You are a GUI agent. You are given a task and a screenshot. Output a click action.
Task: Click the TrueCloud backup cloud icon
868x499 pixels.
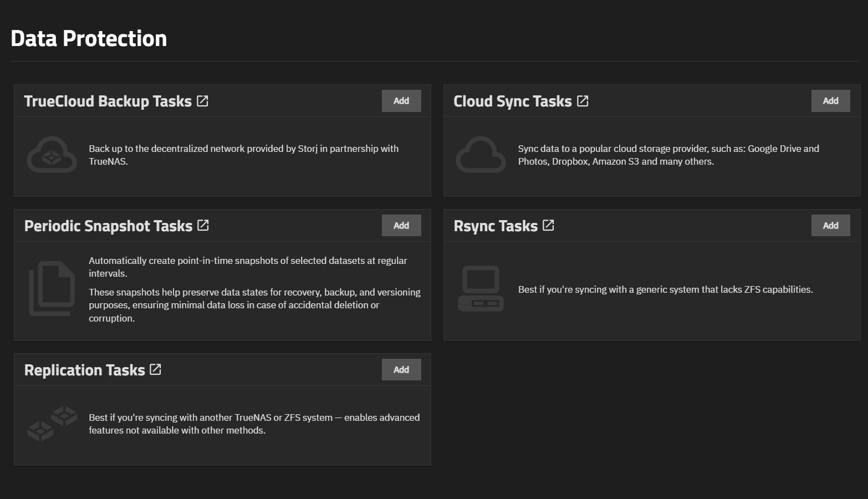point(52,155)
